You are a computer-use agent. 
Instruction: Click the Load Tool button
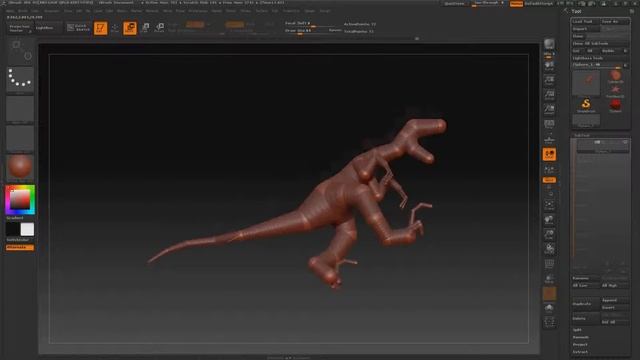point(585,21)
